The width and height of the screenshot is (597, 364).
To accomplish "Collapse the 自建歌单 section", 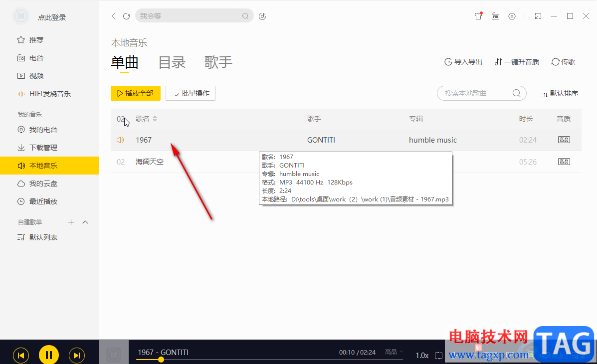I will pyautogui.click(x=85, y=222).
